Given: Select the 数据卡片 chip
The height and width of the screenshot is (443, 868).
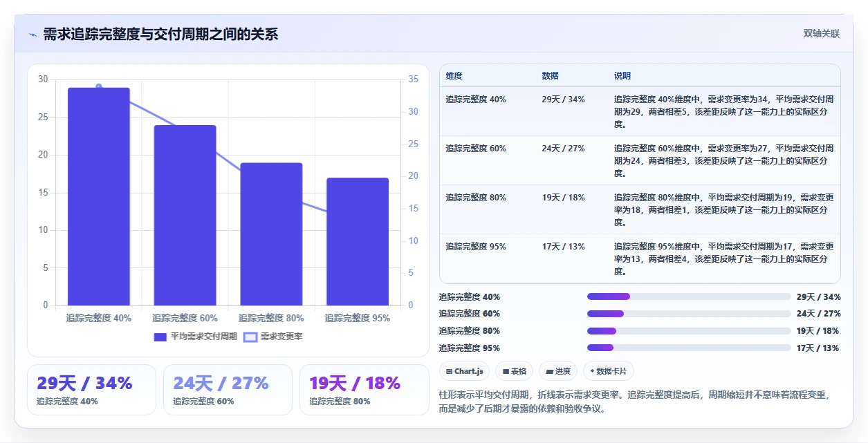Looking at the screenshot, I should (609, 371).
